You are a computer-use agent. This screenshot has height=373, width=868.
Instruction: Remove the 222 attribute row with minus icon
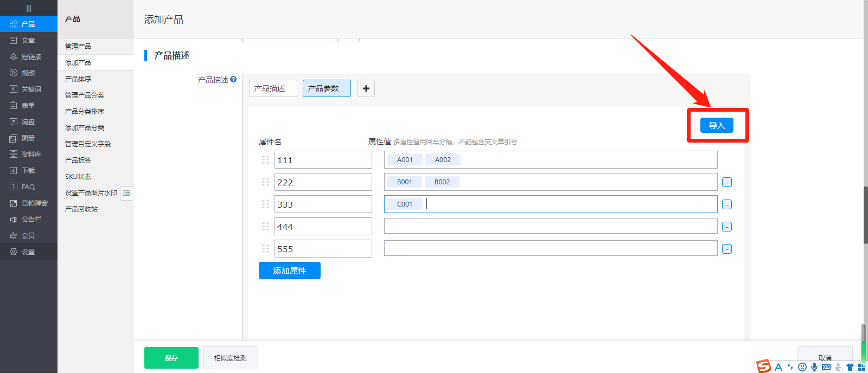tap(727, 182)
